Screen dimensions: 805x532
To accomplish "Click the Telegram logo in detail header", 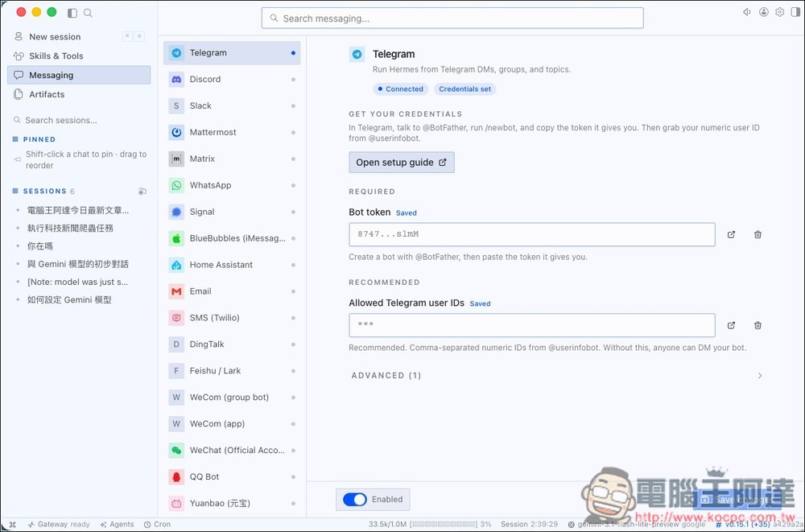I will click(357, 55).
